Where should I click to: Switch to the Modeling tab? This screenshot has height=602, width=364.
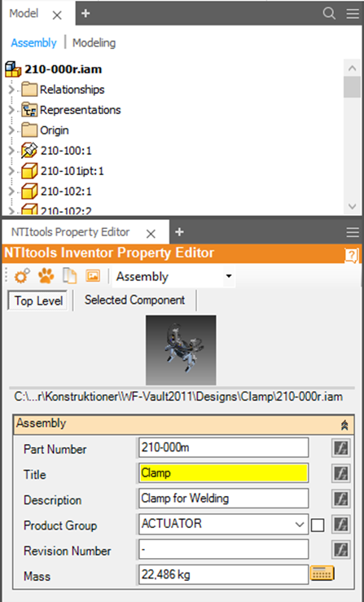(x=94, y=42)
